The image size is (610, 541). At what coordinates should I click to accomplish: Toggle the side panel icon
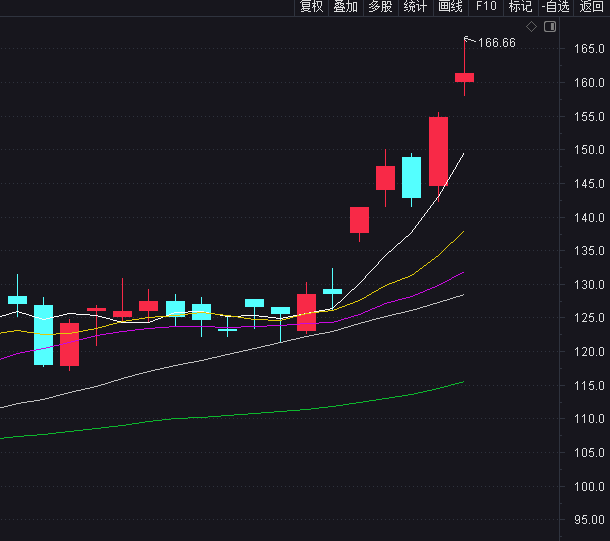550,27
